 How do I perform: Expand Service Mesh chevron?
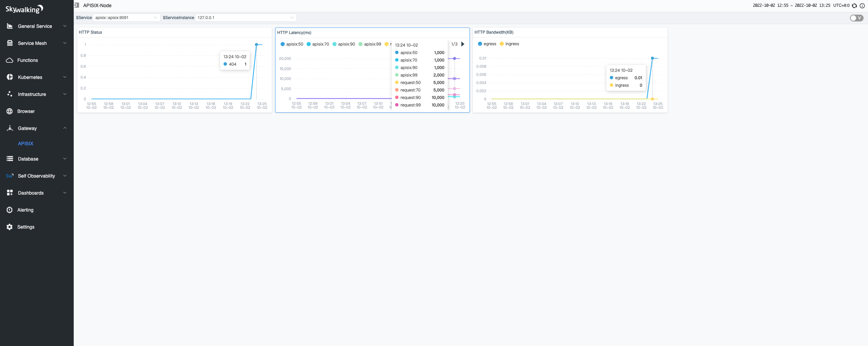pyautogui.click(x=65, y=43)
